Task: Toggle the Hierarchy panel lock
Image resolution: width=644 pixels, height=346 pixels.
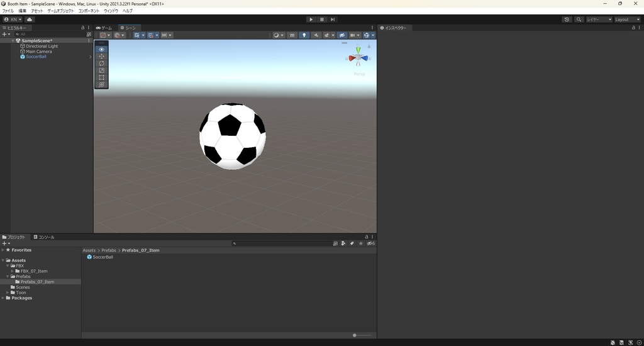Action: click(82, 28)
